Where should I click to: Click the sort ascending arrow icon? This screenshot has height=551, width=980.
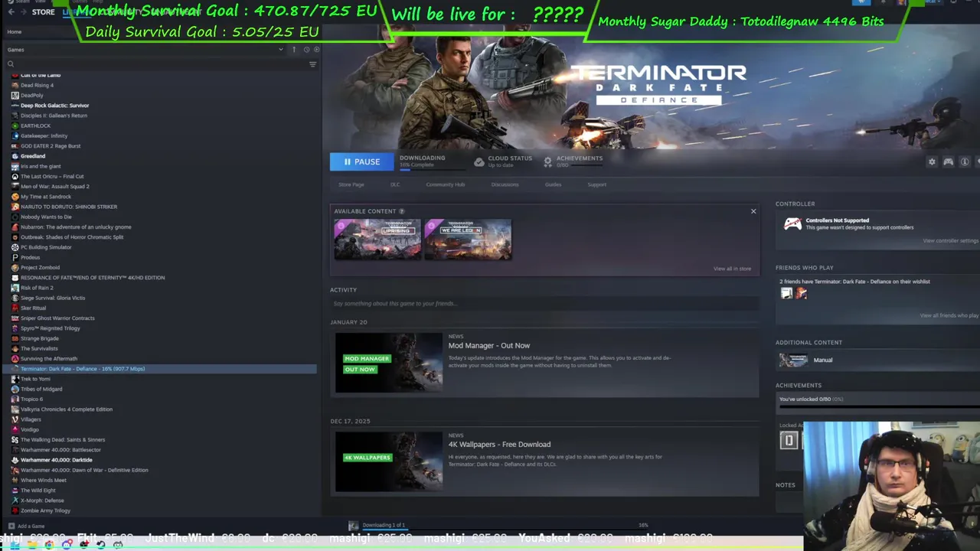[293, 50]
